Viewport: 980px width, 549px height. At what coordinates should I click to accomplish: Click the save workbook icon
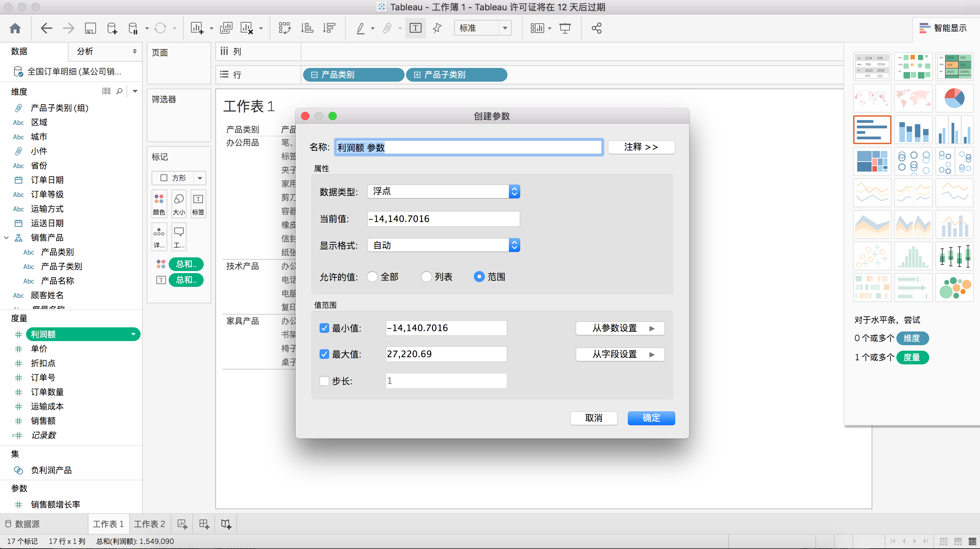[x=90, y=28]
